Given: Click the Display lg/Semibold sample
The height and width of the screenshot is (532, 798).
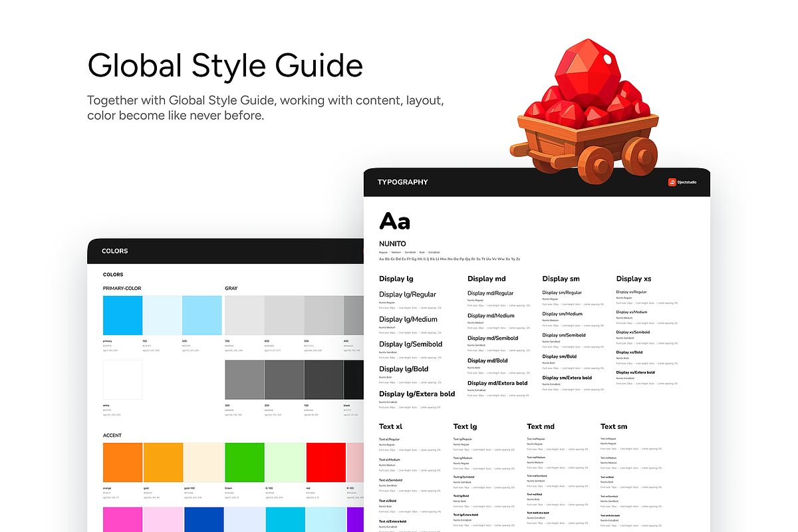Looking at the screenshot, I should (410, 344).
